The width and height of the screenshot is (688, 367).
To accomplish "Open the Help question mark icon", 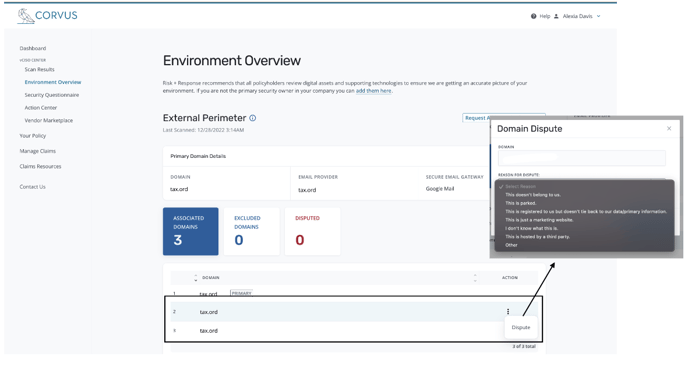I will 533,16.
